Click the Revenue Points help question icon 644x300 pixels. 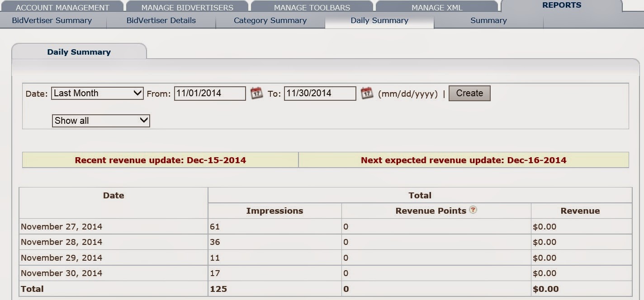click(x=473, y=210)
